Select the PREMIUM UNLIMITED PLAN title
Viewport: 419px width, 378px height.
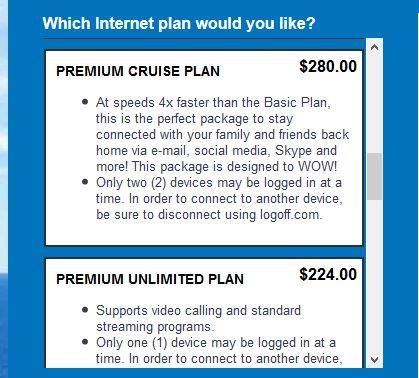pos(150,279)
